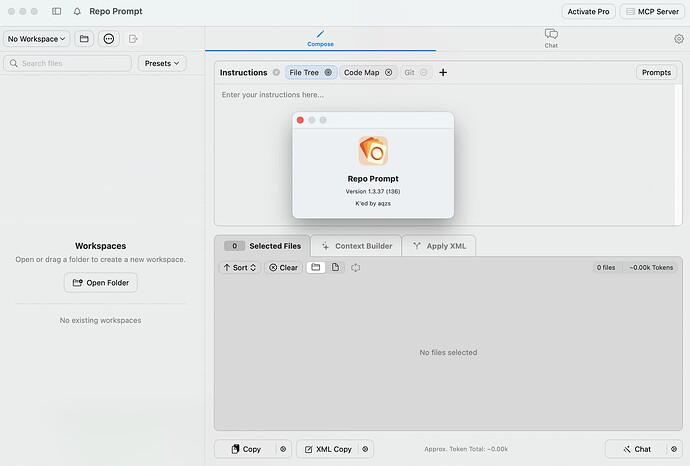The height and width of the screenshot is (466, 690).
Task: Click the 0 badge beside Selected Files
Action: (235, 246)
